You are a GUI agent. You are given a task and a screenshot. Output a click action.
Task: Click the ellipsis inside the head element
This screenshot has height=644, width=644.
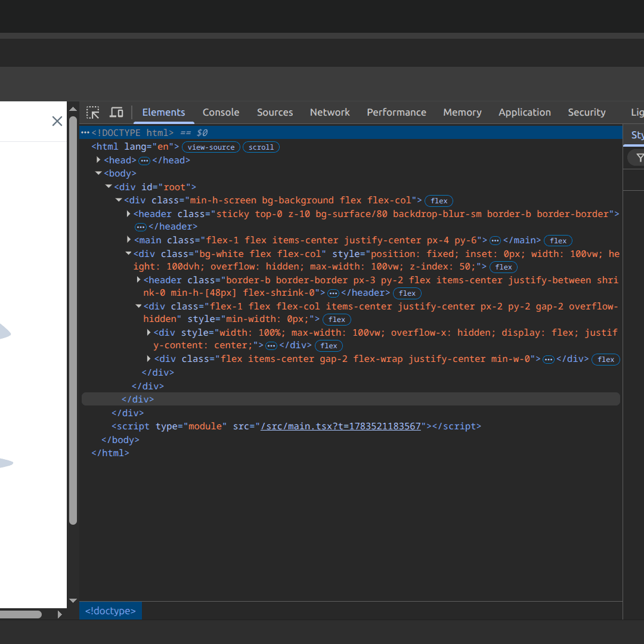144,160
